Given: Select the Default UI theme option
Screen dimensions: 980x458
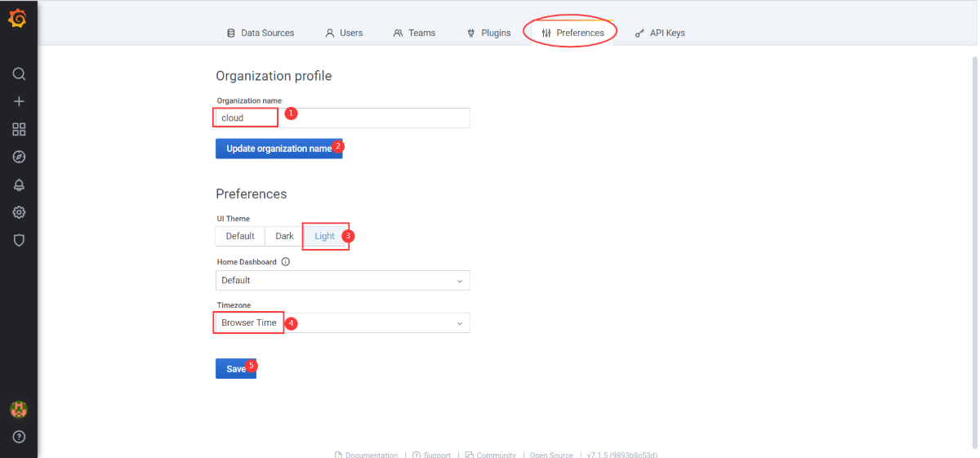Looking at the screenshot, I should 240,236.
